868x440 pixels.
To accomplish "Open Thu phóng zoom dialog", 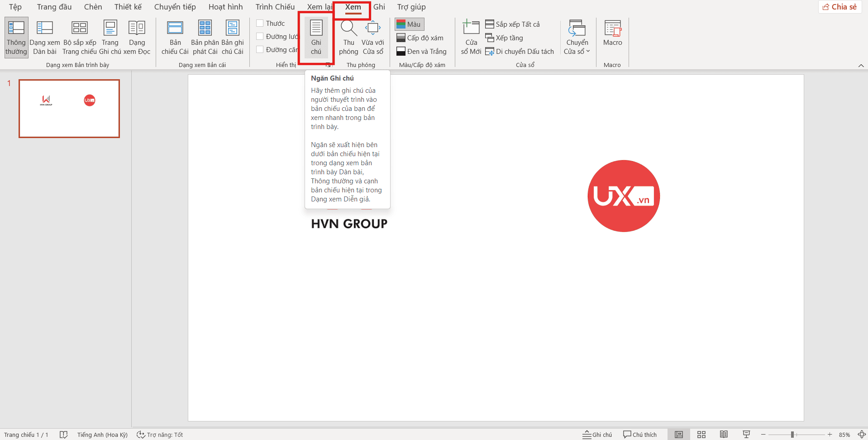I will (x=348, y=36).
